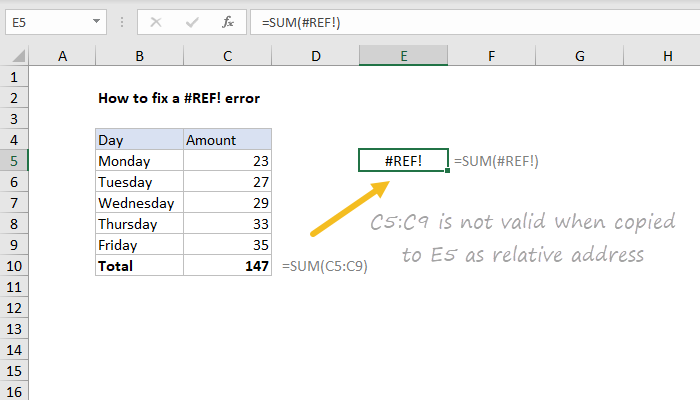Screen dimensions: 700x400
Task: Open Insert Function fx dialog
Action: (x=228, y=20)
